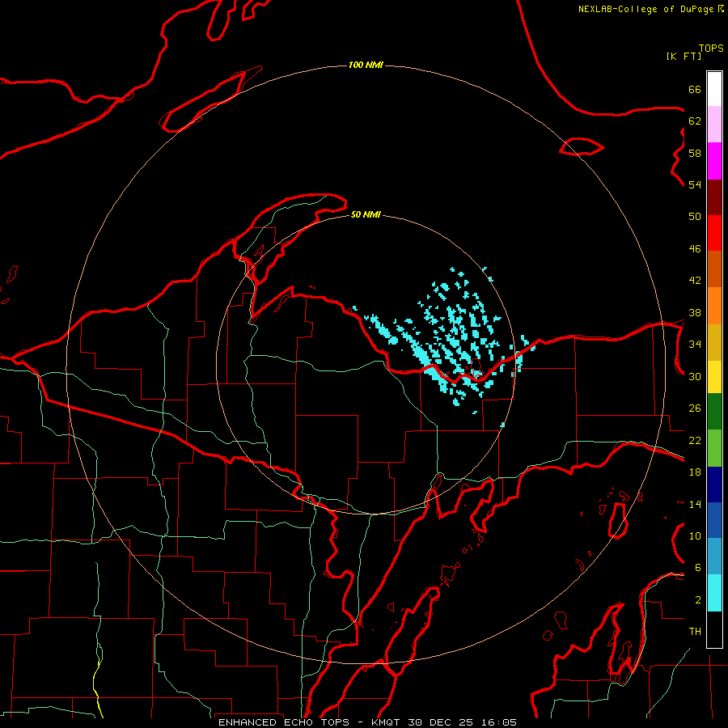Click the "10" scale value
The height and width of the screenshot is (728, 728).
695,536
